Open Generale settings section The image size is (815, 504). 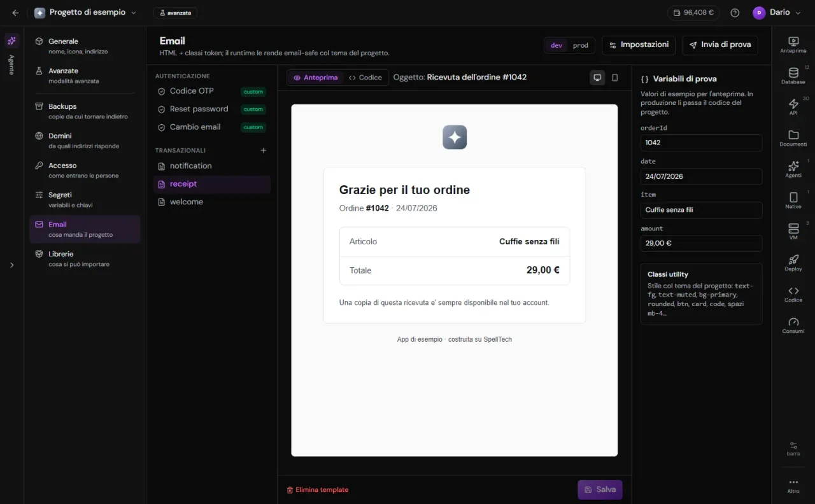[x=85, y=46]
